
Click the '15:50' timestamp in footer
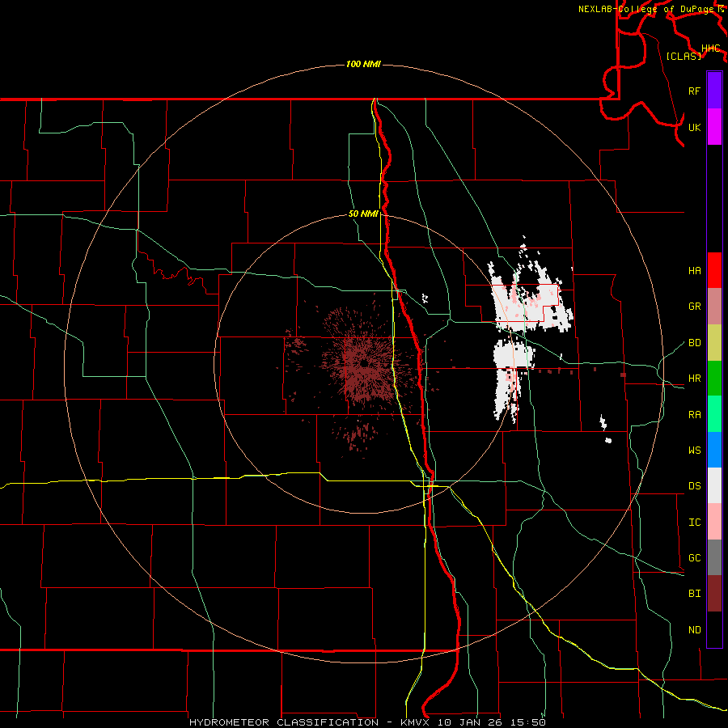point(530,722)
